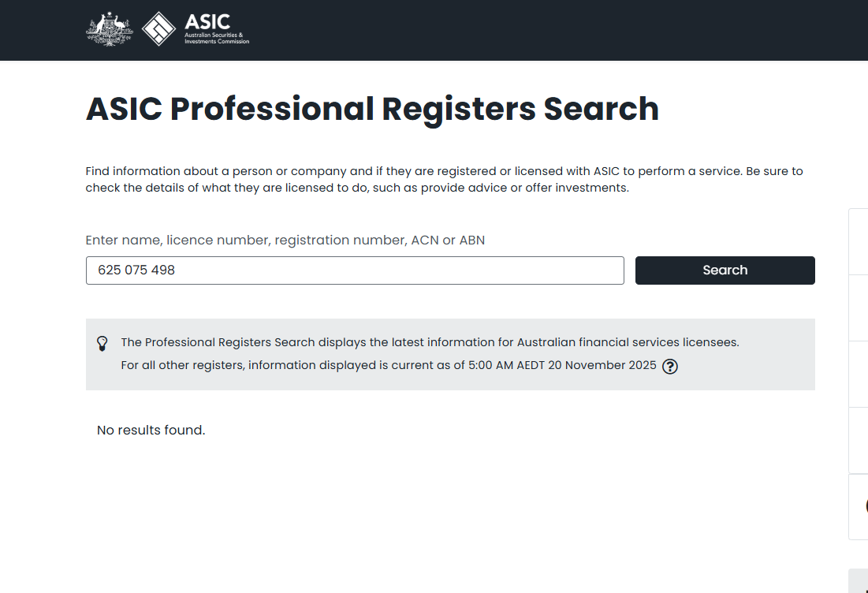Select the third cell of the right side panel
The height and width of the screenshot is (593, 868).
tap(859, 374)
